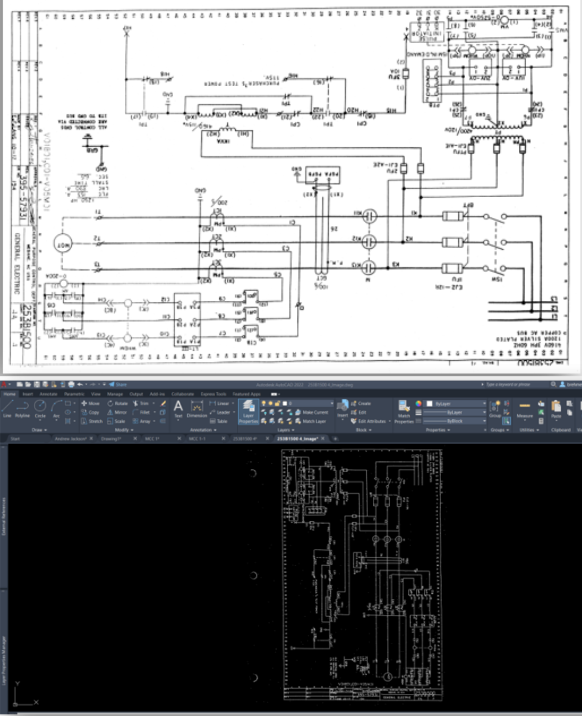Open the Layer Properties manager
Viewport: 582px width, 728px height.
pos(248,411)
